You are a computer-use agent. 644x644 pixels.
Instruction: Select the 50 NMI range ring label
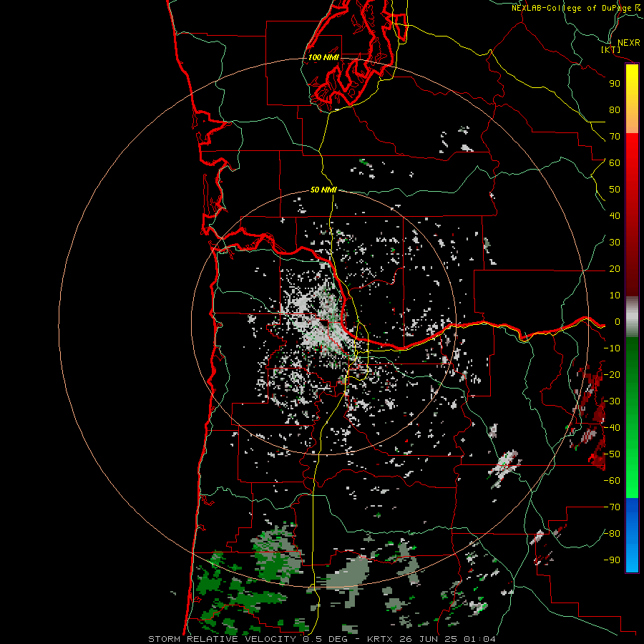coord(323,190)
